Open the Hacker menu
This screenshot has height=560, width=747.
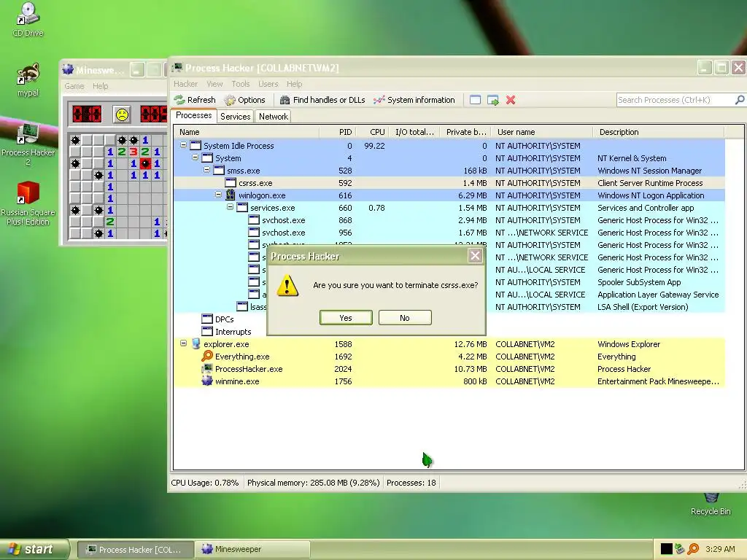185,84
